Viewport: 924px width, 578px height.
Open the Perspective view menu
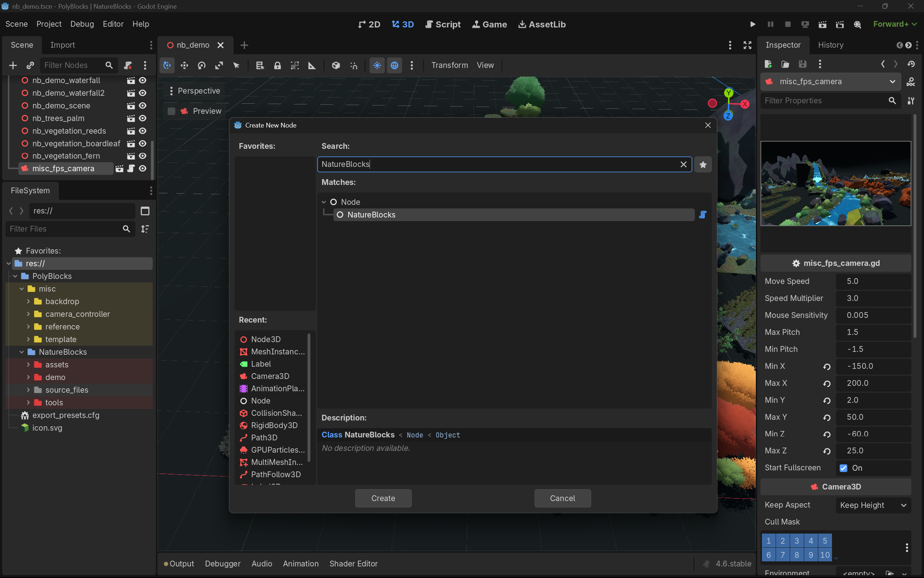click(x=195, y=91)
